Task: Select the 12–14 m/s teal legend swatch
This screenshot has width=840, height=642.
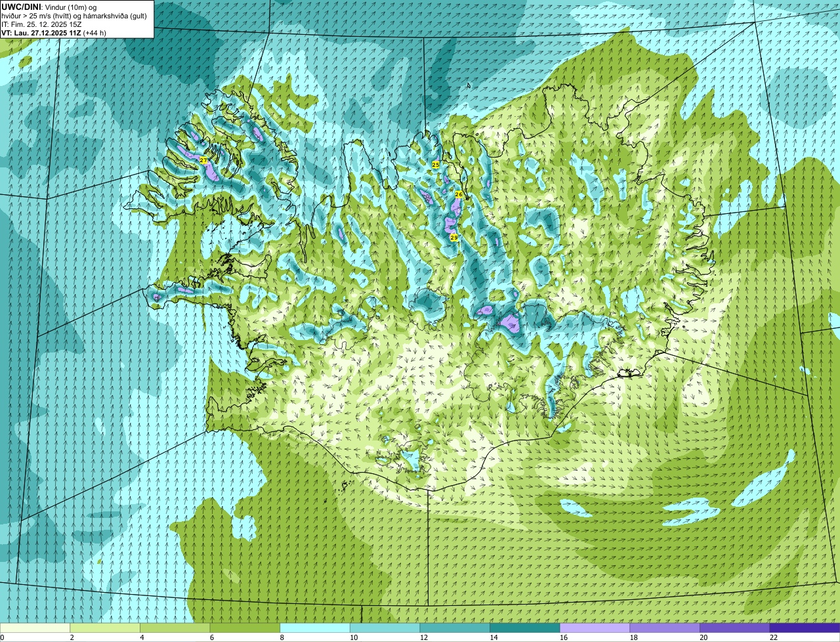Action: [455, 628]
